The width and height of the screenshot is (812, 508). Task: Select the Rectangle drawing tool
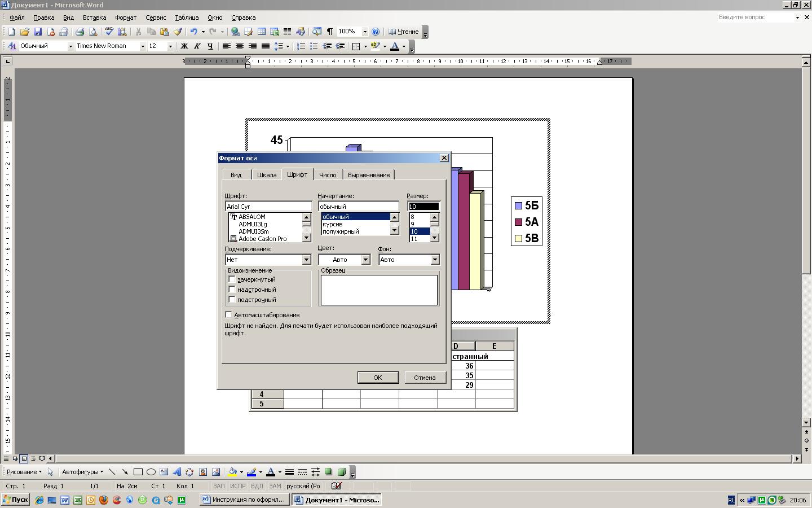point(138,472)
